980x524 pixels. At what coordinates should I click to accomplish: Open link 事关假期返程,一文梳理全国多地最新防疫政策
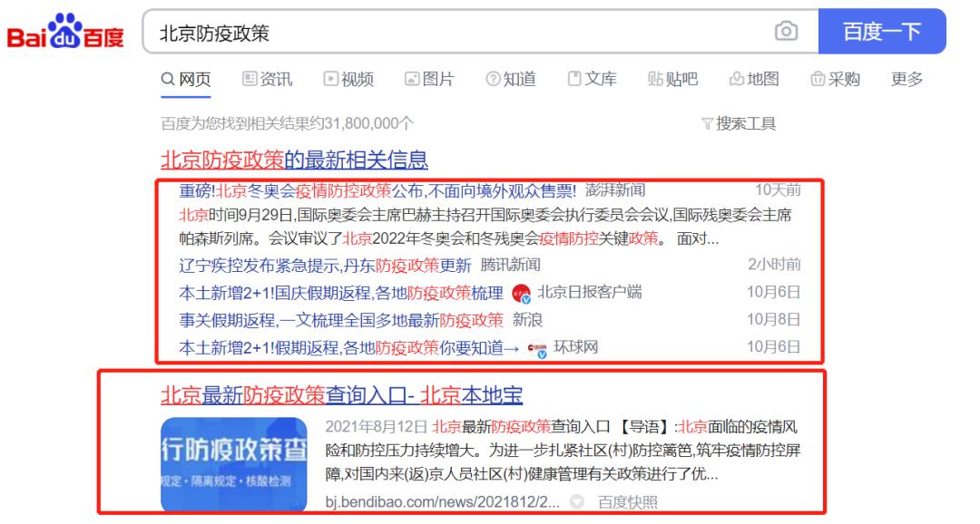tap(340, 320)
